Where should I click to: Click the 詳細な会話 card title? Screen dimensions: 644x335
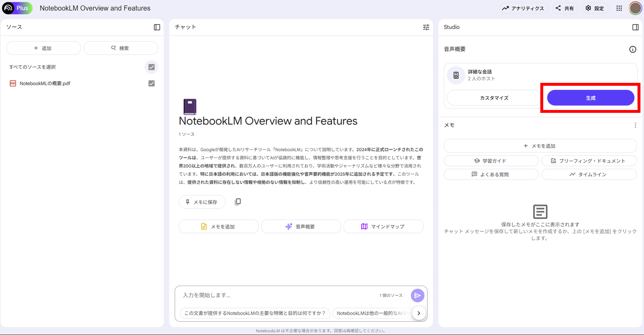(x=480, y=72)
